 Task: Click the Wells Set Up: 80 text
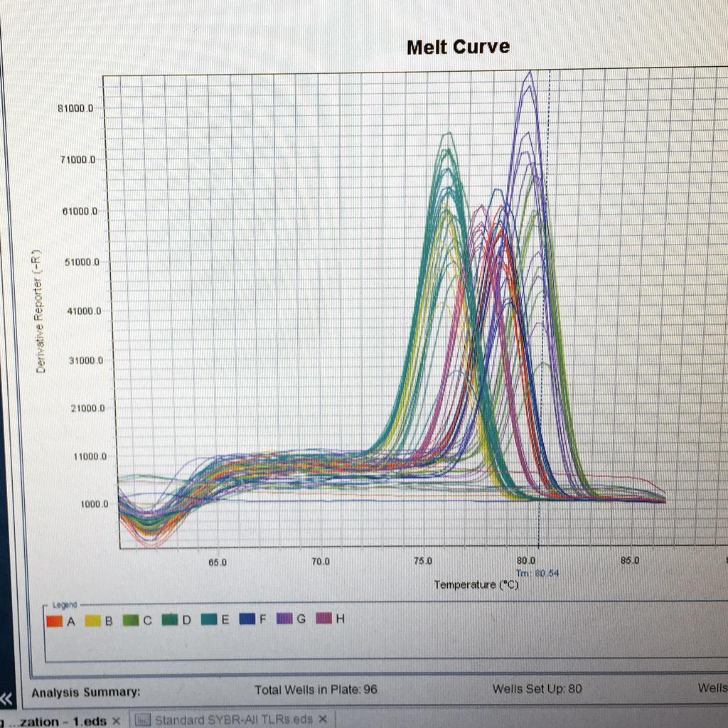tap(537, 688)
